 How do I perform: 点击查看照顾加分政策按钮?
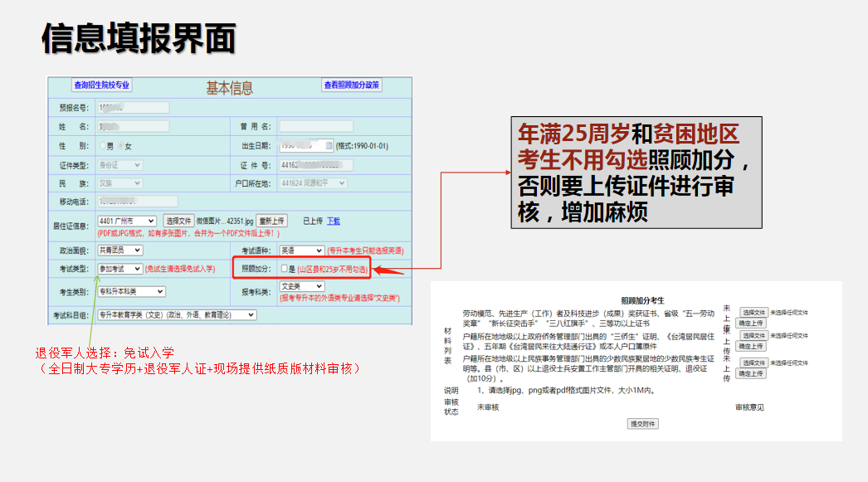[x=353, y=84]
